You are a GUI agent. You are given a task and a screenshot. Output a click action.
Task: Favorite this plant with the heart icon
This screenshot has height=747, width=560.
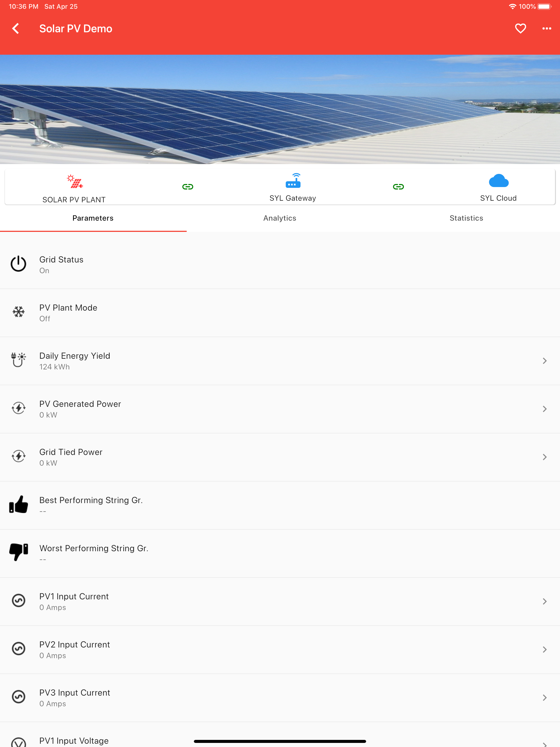[520, 29]
